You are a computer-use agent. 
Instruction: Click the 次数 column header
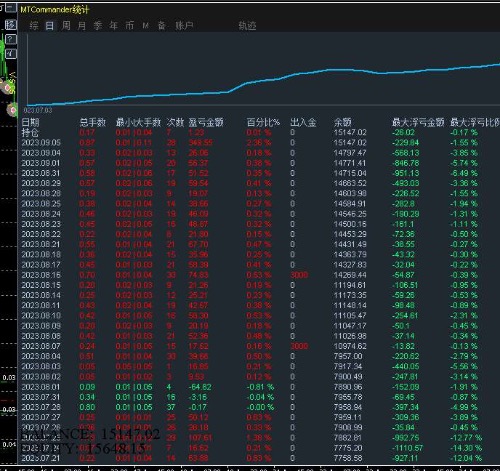tap(175, 122)
